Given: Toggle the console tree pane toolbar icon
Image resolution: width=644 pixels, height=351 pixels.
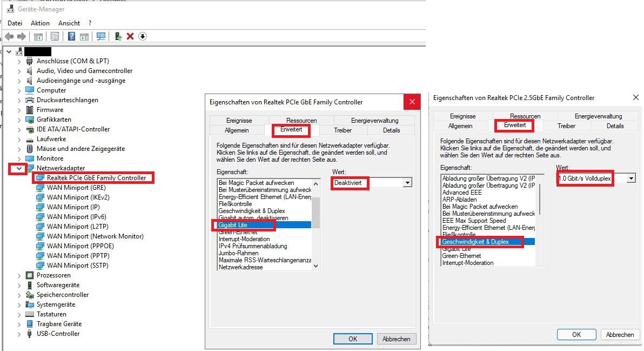Looking at the screenshot, I should pos(38,37).
